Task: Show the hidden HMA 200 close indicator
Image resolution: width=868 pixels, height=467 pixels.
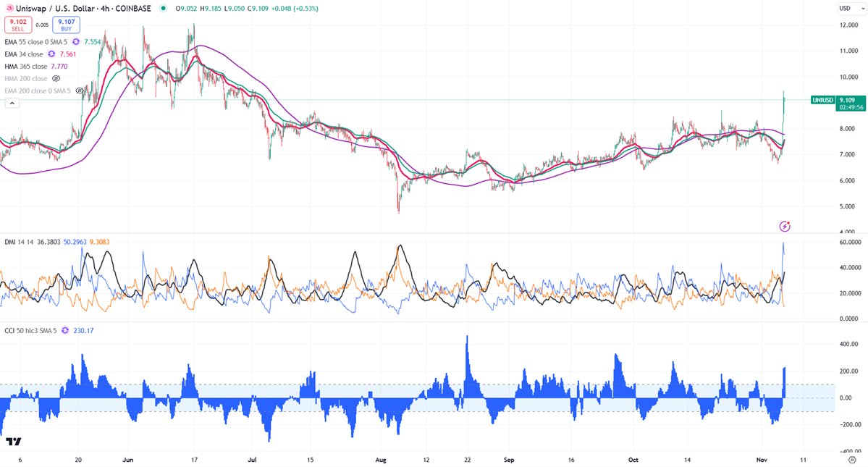Action: tap(56, 79)
